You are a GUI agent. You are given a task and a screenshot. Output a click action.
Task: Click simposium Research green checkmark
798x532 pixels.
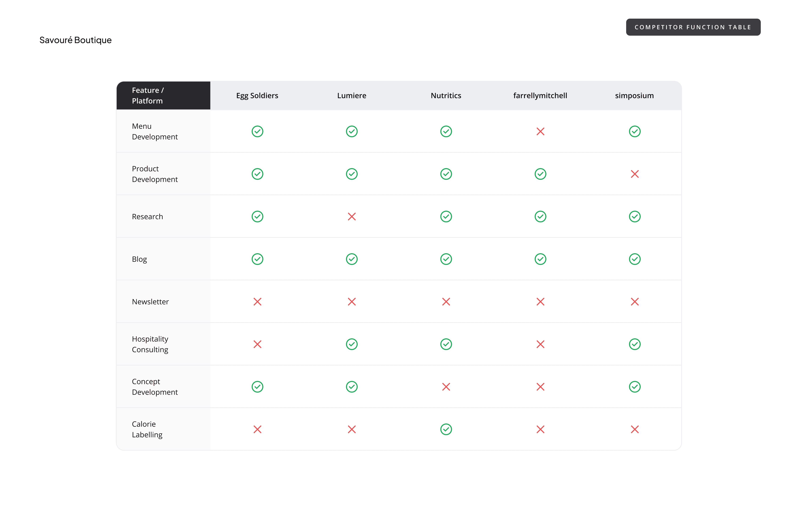[x=634, y=217]
